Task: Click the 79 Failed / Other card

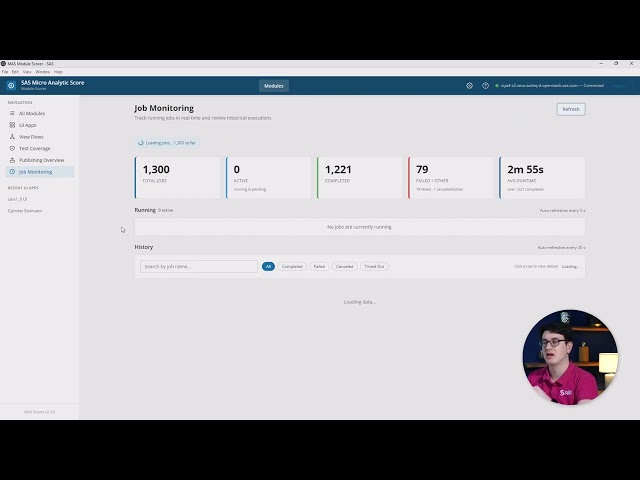Action: [x=451, y=178]
